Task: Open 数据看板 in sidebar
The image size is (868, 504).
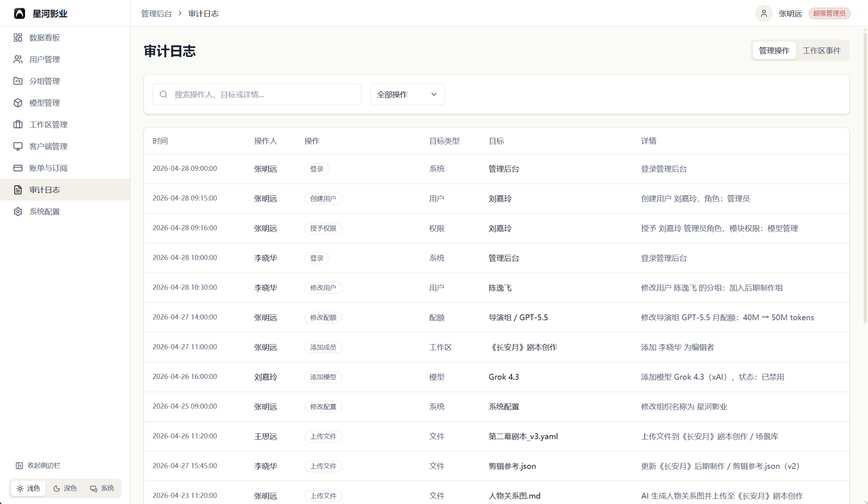Action: click(65, 38)
